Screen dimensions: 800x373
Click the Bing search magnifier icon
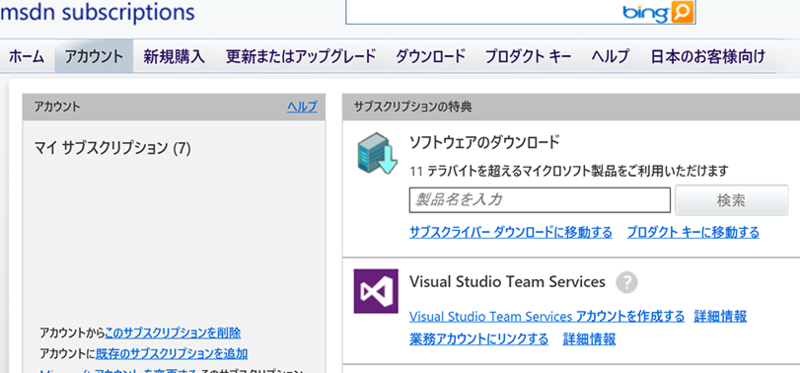(x=683, y=12)
